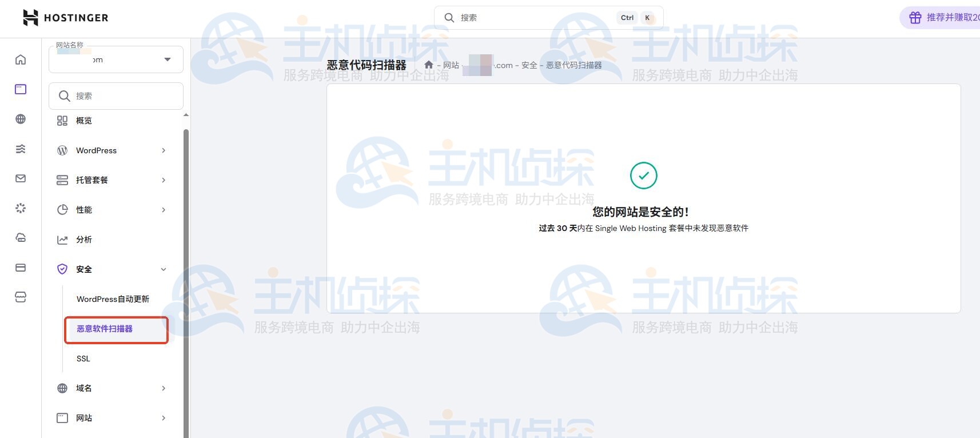Screen dimensions: 980x438
Task: Select SSL submenu item
Action: coord(83,359)
